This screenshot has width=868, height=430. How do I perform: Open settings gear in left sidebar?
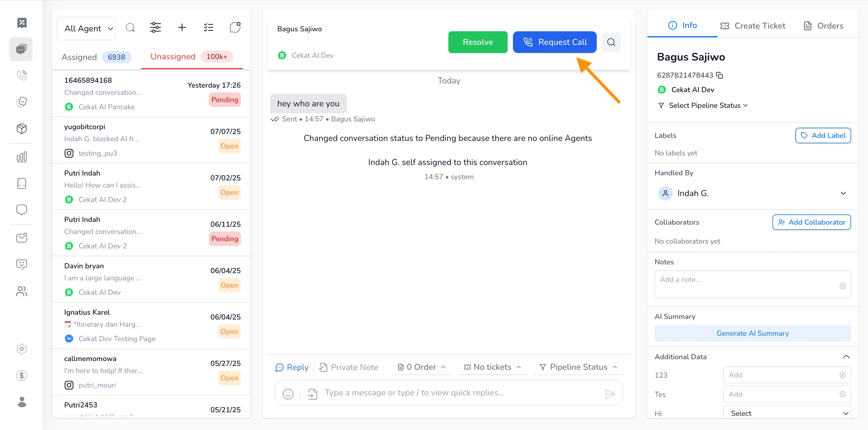pyautogui.click(x=22, y=349)
